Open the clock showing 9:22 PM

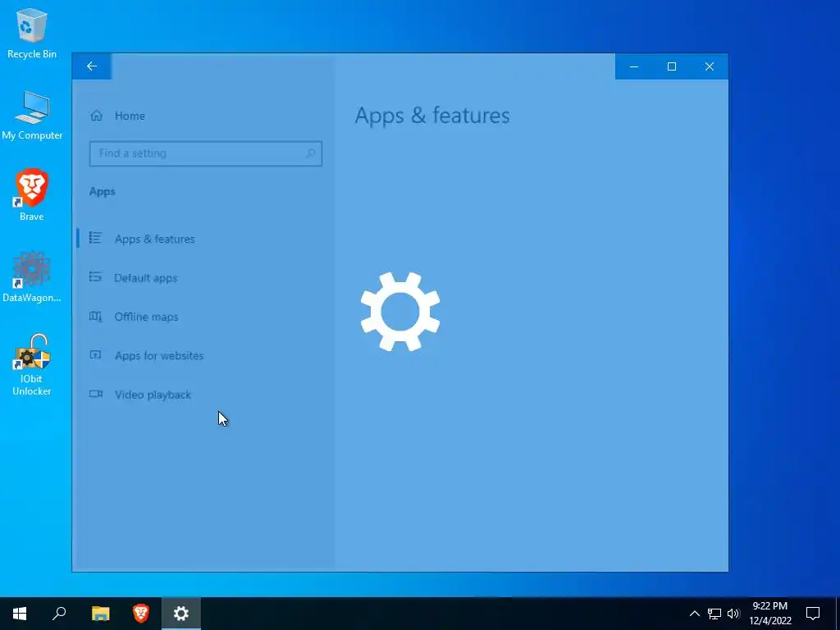coord(769,614)
